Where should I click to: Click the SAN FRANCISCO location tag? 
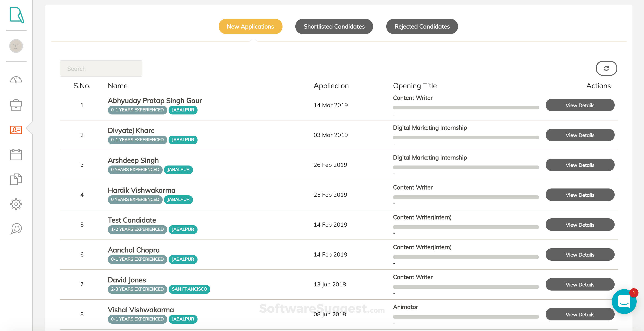189,289
